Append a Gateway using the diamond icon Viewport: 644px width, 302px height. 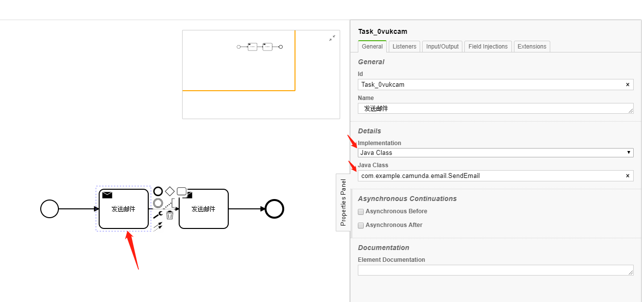(x=170, y=191)
